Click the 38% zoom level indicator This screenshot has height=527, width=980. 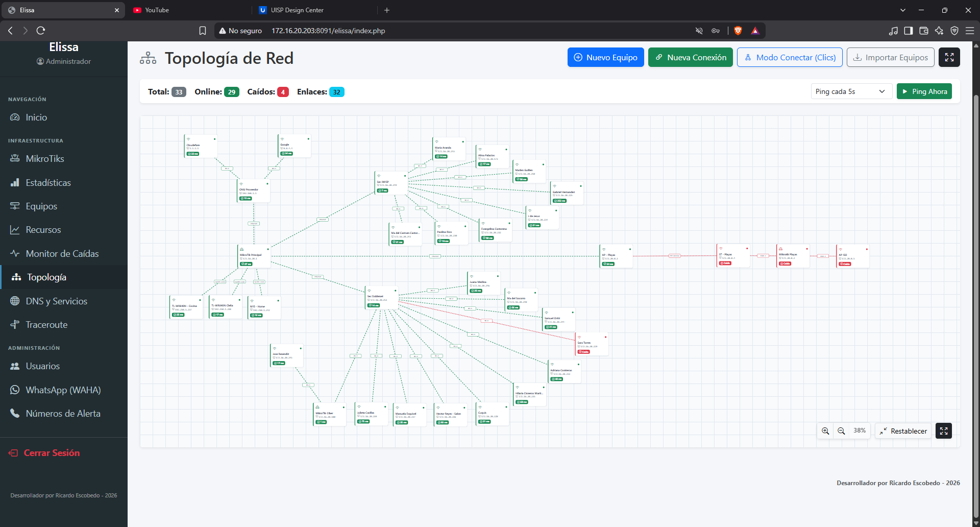pyautogui.click(x=860, y=431)
